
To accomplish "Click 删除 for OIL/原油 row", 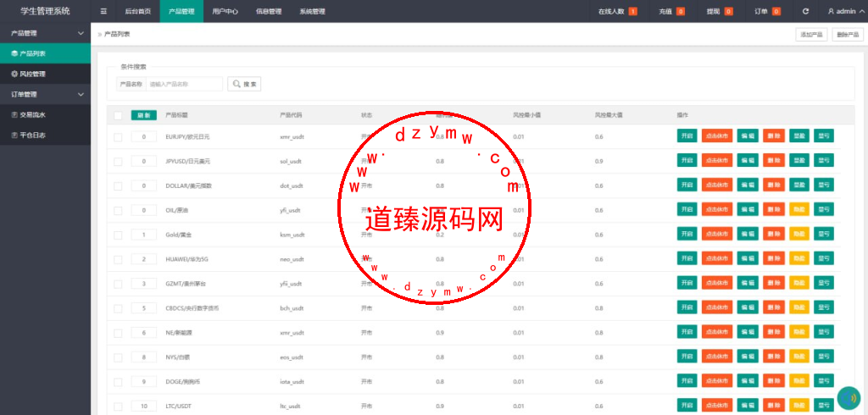I will click(774, 209).
